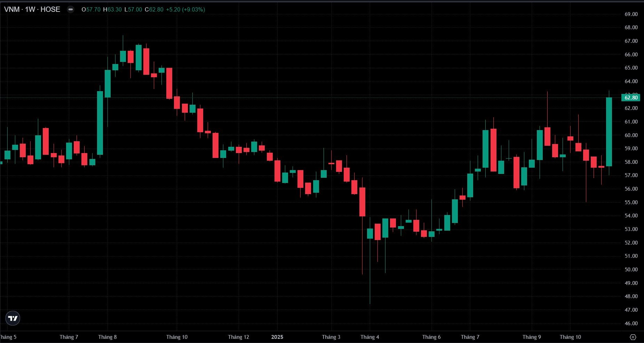Click the Tháng 4 time axis label
The image size is (644, 343).
[370, 337]
